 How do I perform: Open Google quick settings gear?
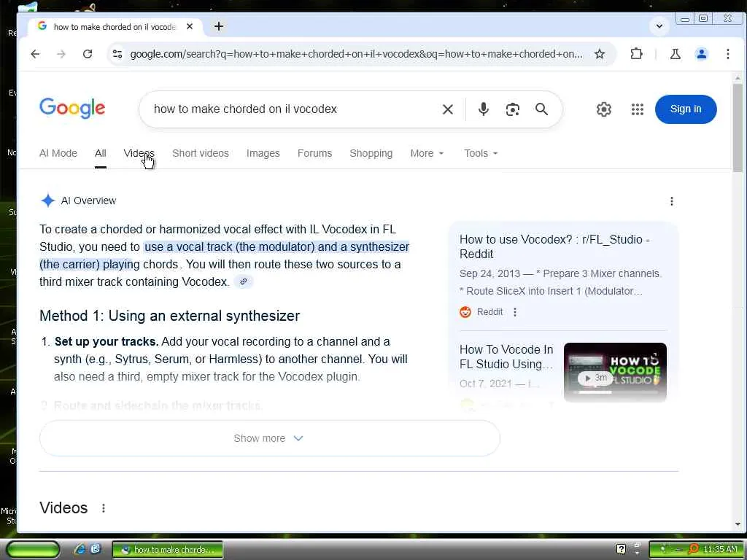coord(603,109)
